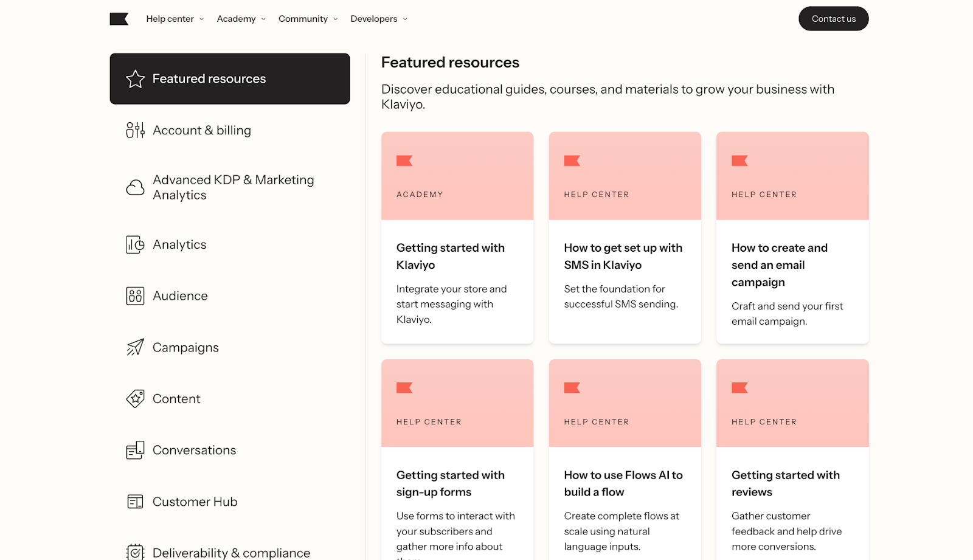Open the Customer Hub category
The height and width of the screenshot is (560, 973).
click(195, 502)
